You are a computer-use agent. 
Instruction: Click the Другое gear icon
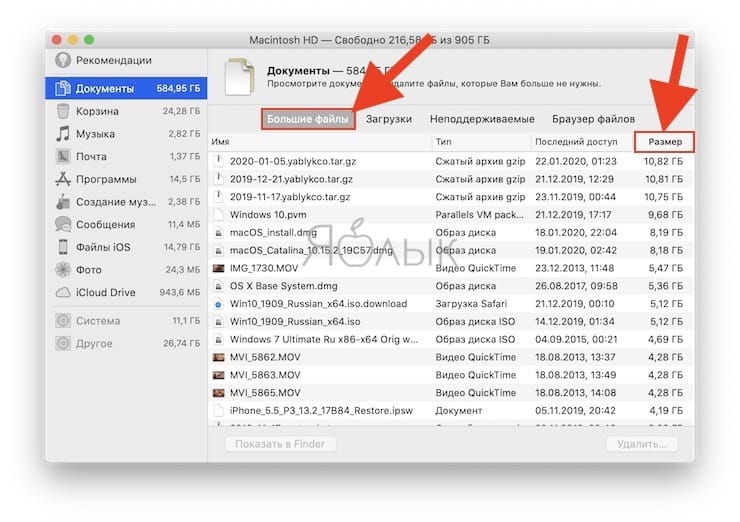[x=63, y=343]
